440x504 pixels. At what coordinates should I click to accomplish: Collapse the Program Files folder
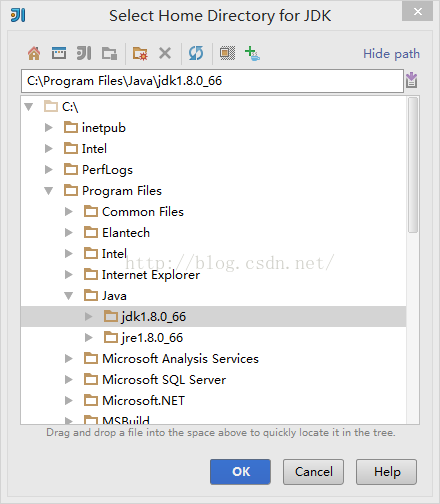49,191
